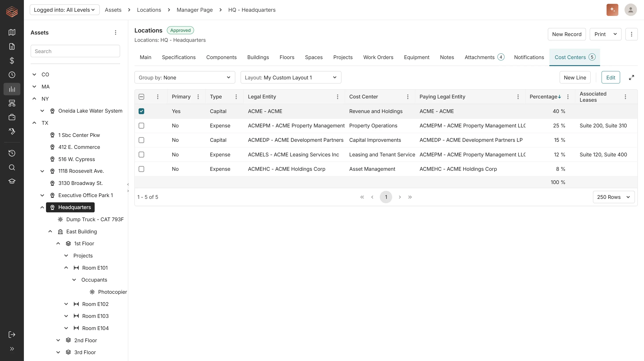644x361 pixels.
Task: Open the history icon in sidebar
Action: pos(12,153)
